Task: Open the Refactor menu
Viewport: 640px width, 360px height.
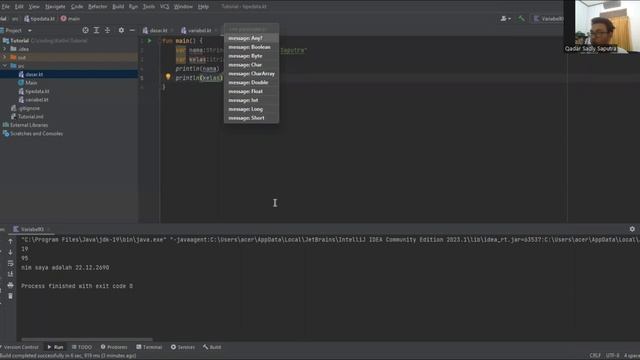Action: pos(98,7)
